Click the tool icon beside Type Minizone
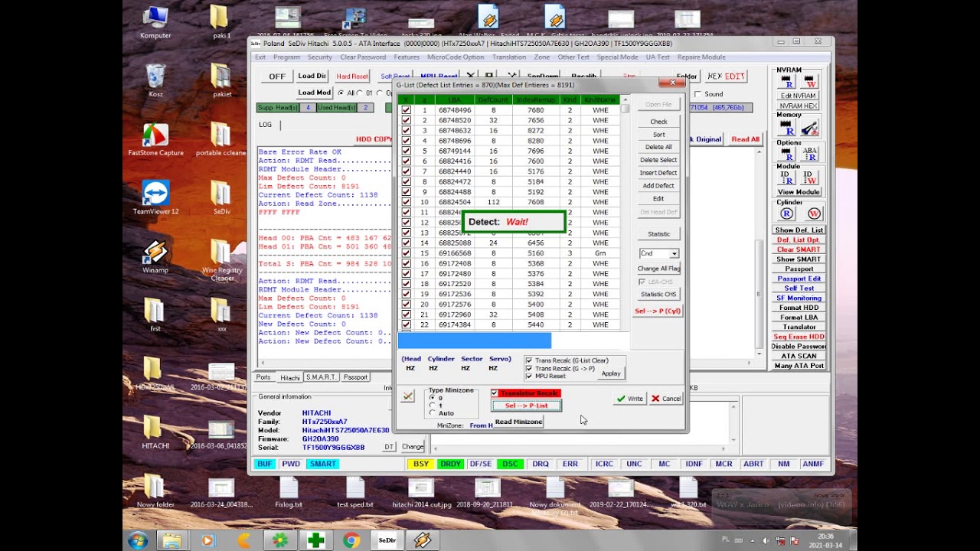980x551 pixels. pos(408,396)
